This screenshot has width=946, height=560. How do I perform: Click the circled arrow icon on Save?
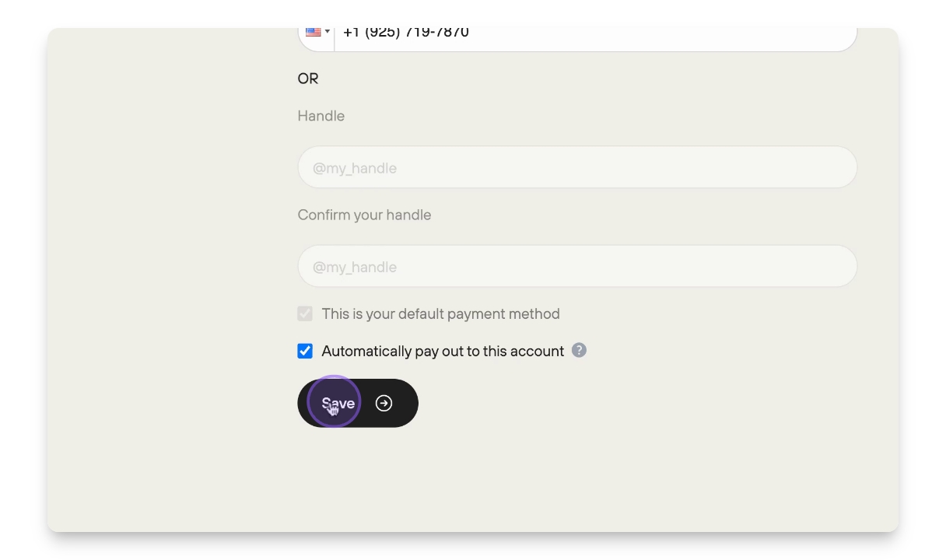pyautogui.click(x=384, y=403)
